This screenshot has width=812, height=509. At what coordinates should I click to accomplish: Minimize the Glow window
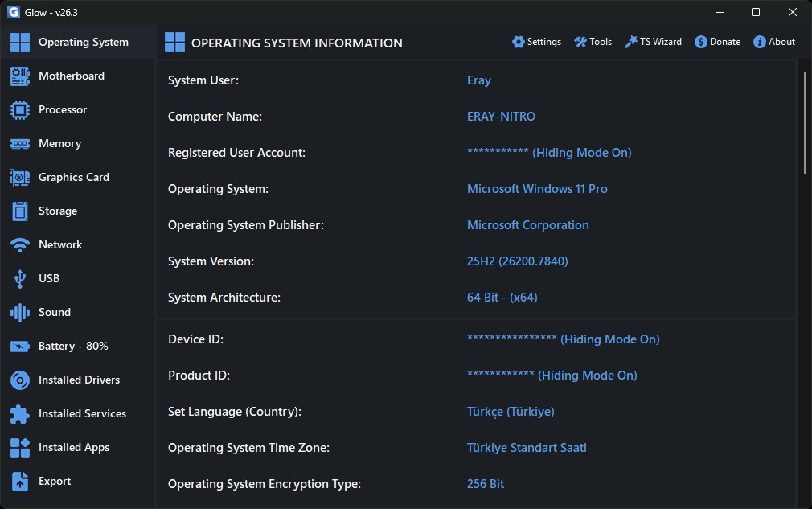pyautogui.click(x=720, y=12)
